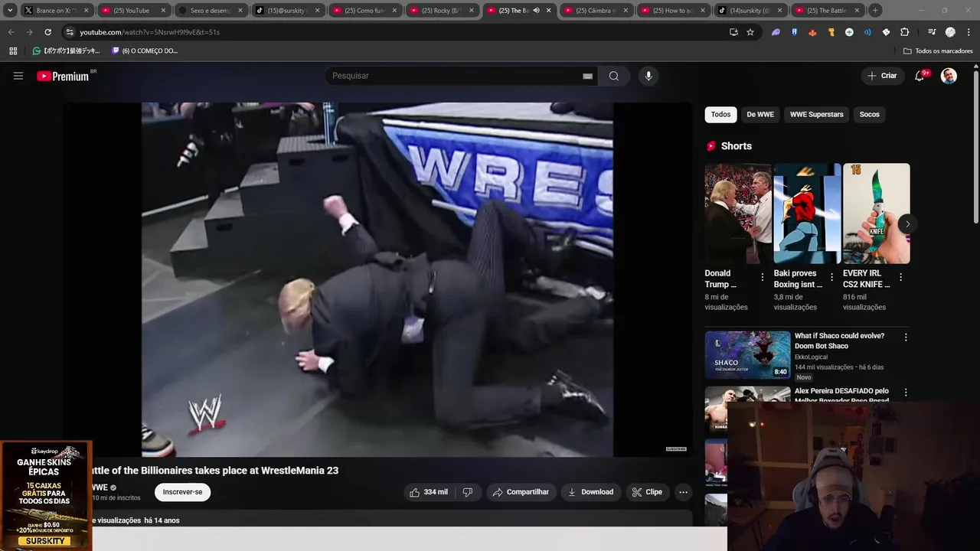Download the video

click(x=590, y=492)
